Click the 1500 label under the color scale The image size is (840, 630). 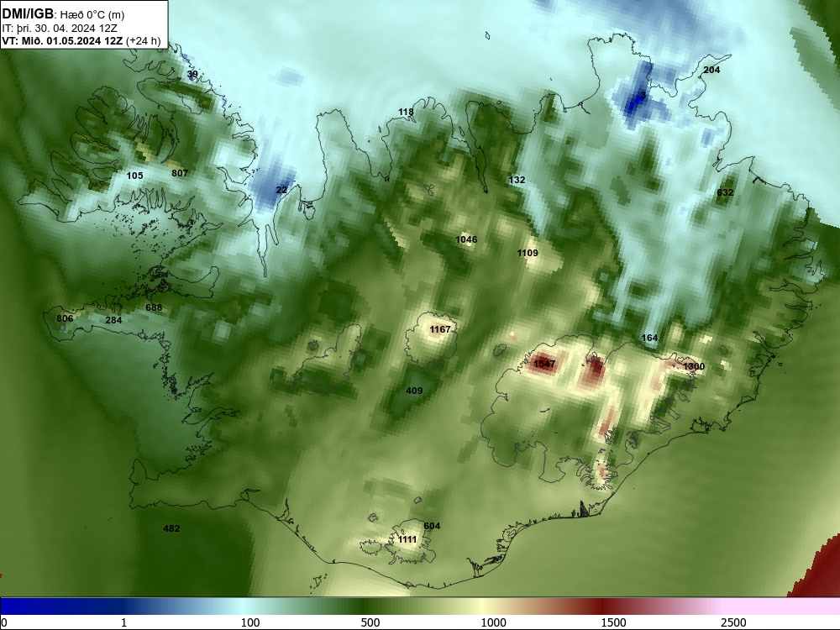[613, 622]
